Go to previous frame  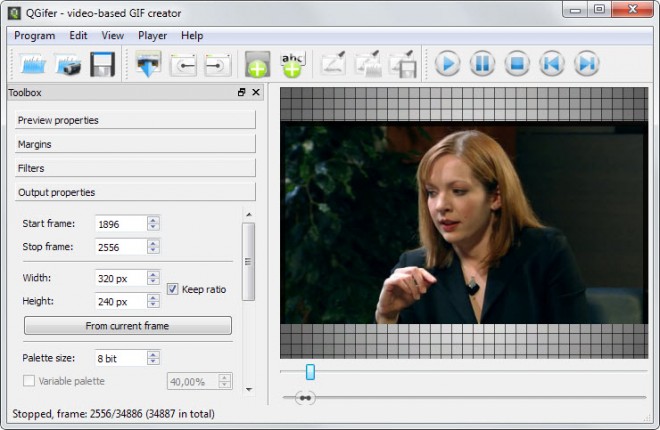(552, 64)
